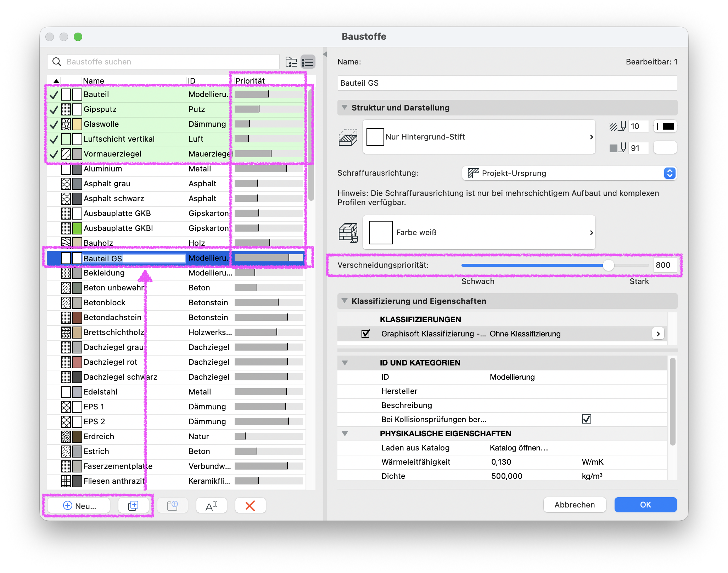Click the rename building material icon
Viewport: 728px width, 573px height.
click(211, 505)
